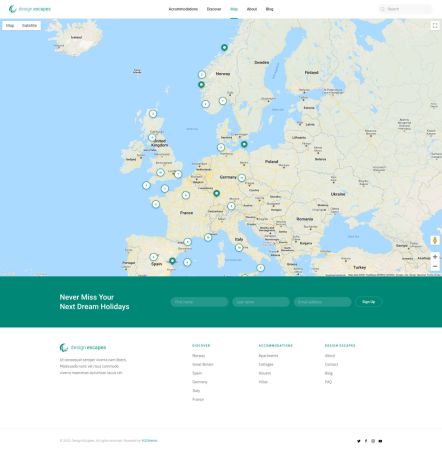This screenshot has width=442, height=453.
Task: Open the cluster marker near London
Action: click(x=178, y=174)
